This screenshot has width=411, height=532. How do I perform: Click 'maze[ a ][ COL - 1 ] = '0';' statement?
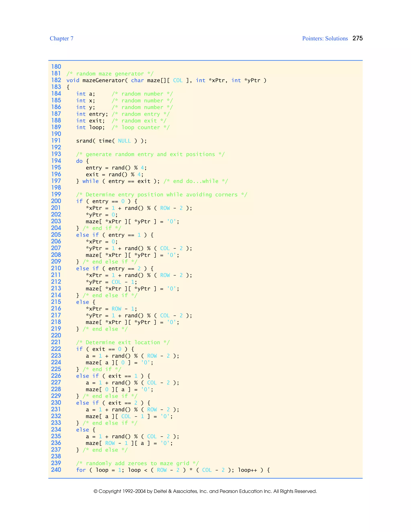129,416
